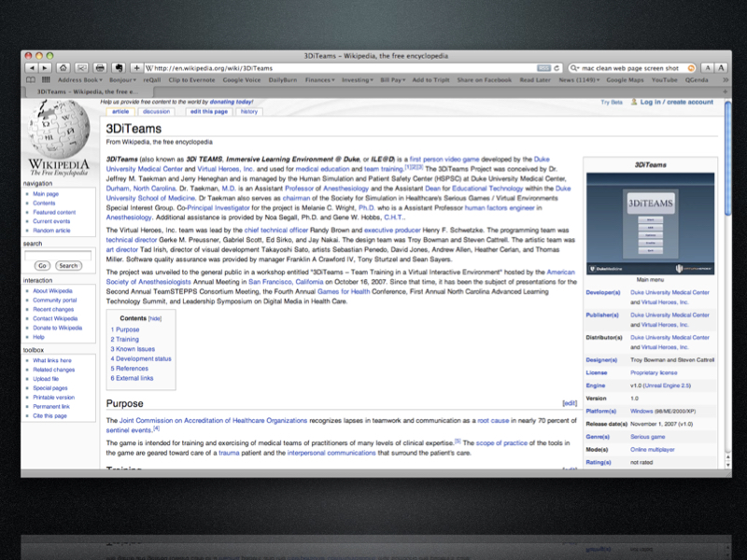Open the home page icon
The width and height of the screenshot is (747, 560).
(63, 68)
